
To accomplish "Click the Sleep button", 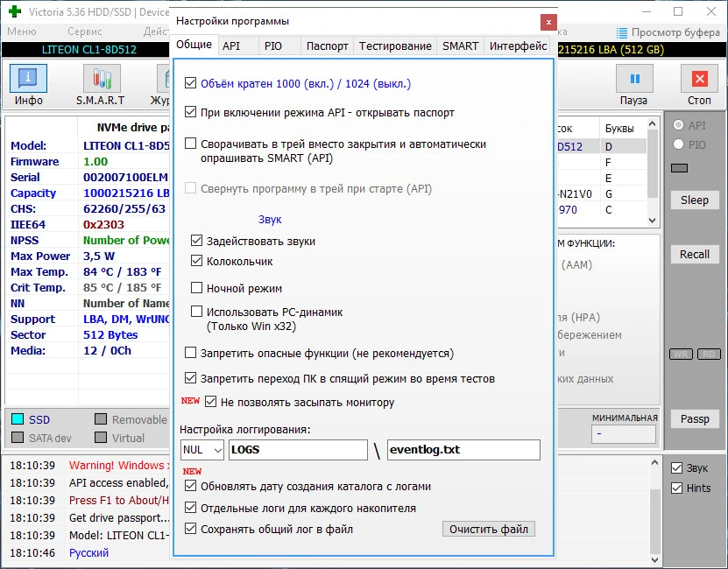I will (x=695, y=200).
